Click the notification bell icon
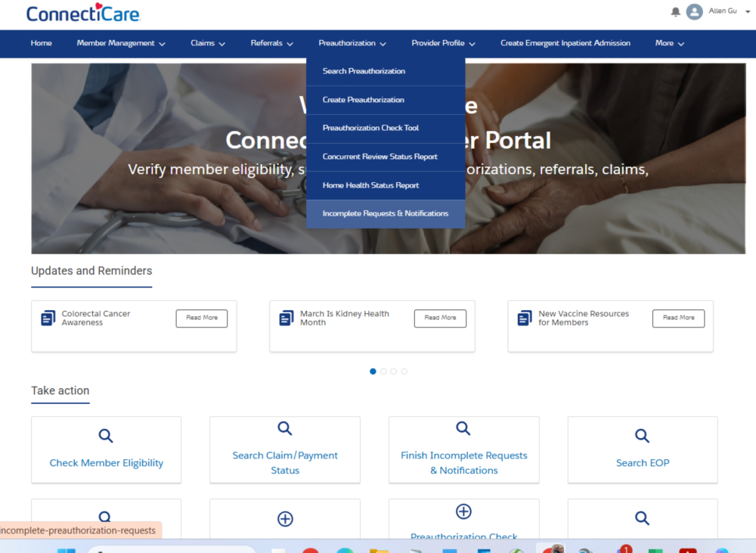 pyautogui.click(x=675, y=12)
